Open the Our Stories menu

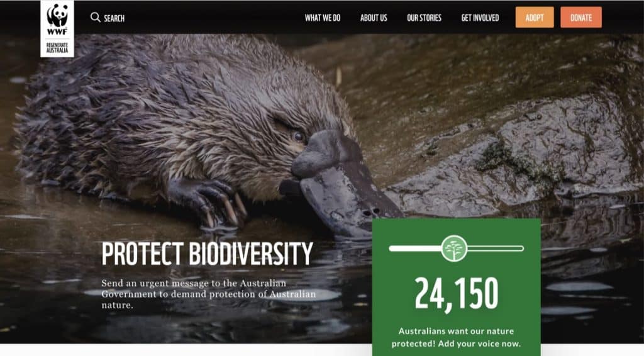(x=424, y=18)
